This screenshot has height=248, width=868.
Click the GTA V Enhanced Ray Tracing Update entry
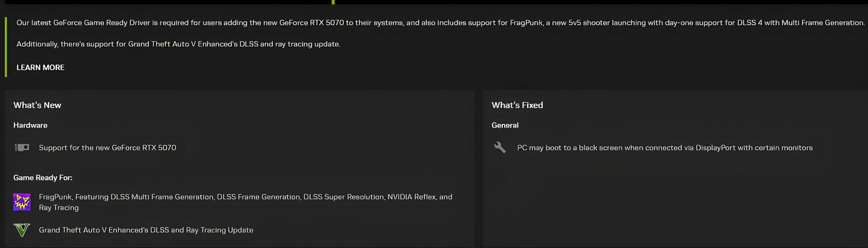point(146,230)
